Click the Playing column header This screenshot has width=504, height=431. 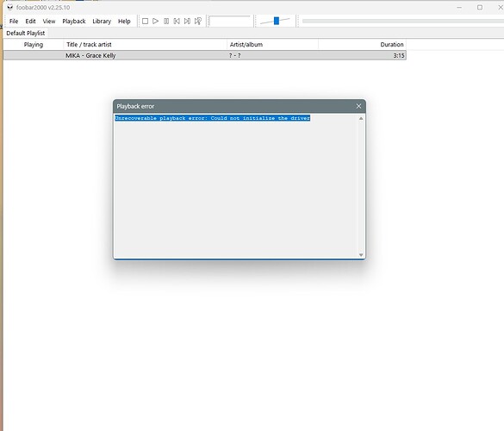click(x=34, y=44)
